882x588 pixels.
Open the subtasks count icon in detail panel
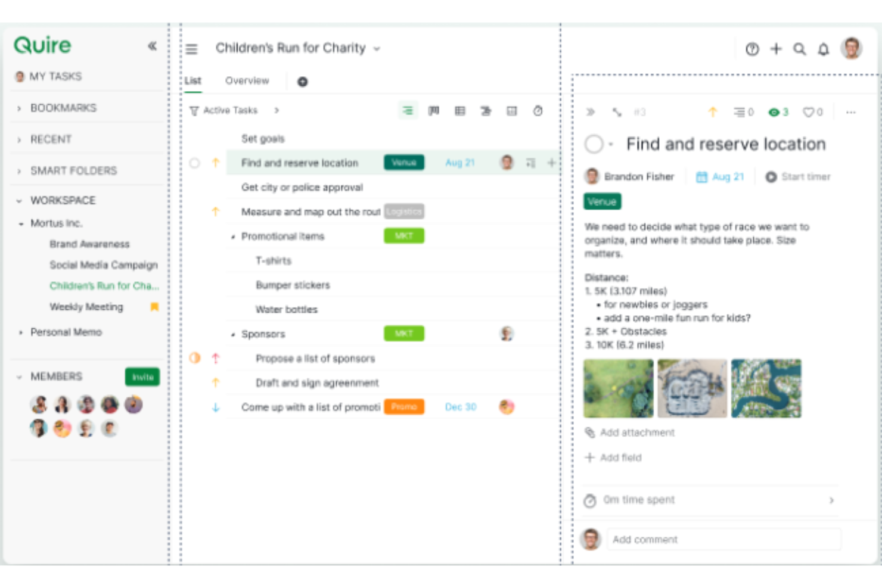pyautogui.click(x=744, y=112)
